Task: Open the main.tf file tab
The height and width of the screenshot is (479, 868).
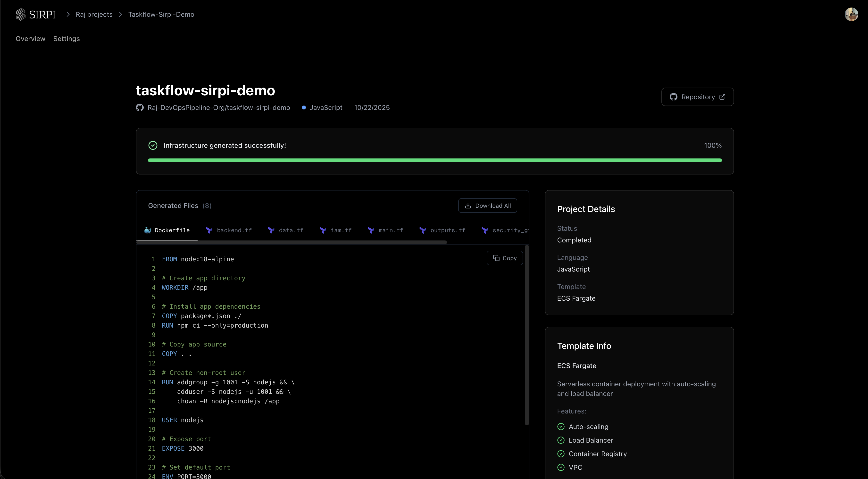Action: (391, 231)
